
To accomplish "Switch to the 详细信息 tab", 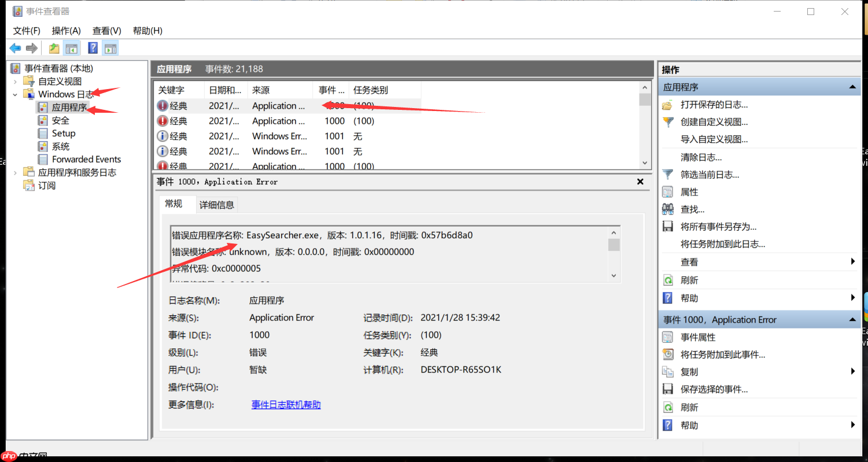I will tap(217, 205).
